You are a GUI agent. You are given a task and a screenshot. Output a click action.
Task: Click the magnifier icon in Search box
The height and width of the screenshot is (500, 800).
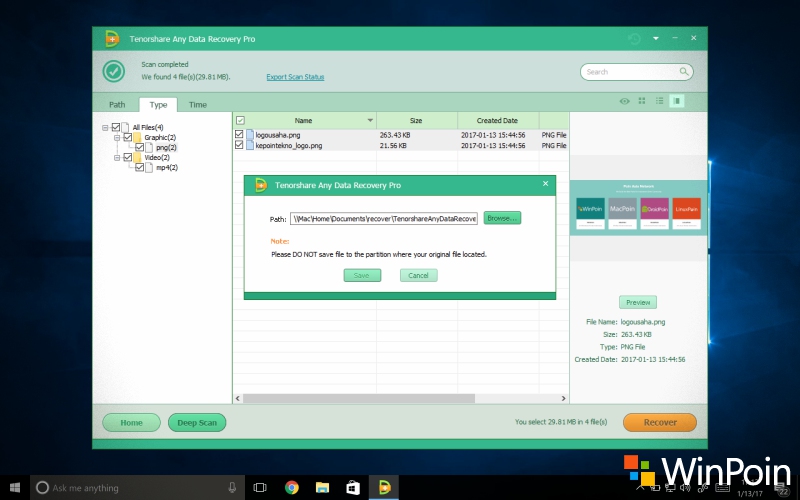[x=684, y=71]
